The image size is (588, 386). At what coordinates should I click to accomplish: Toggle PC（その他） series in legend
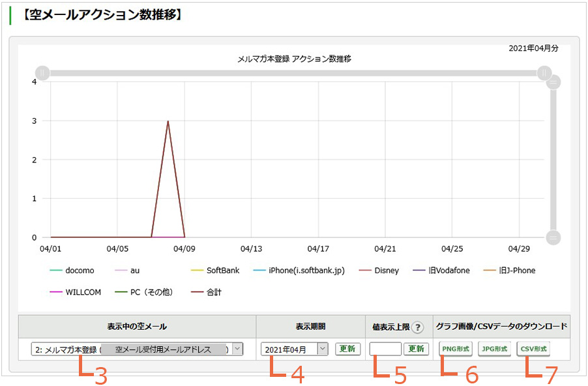coord(144,292)
